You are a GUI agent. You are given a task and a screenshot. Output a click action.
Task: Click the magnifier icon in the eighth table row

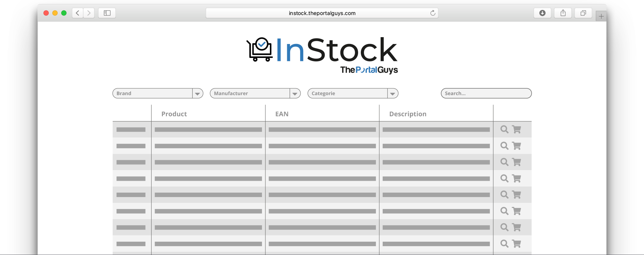coord(504,244)
